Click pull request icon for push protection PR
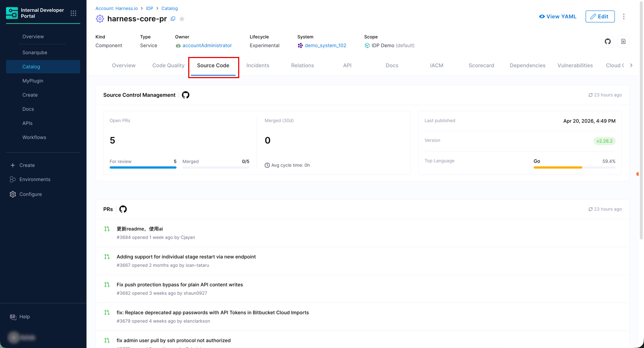 click(x=107, y=285)
